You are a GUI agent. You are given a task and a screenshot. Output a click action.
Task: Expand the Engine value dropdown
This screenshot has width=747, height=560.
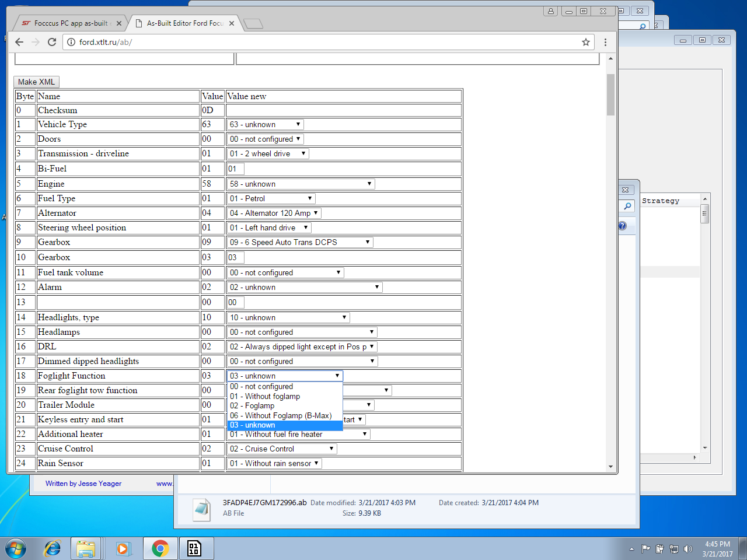[x=301, y=184]
